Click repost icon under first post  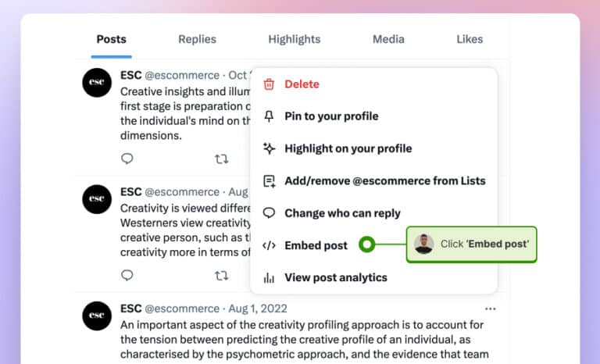(x=222, y=159)
